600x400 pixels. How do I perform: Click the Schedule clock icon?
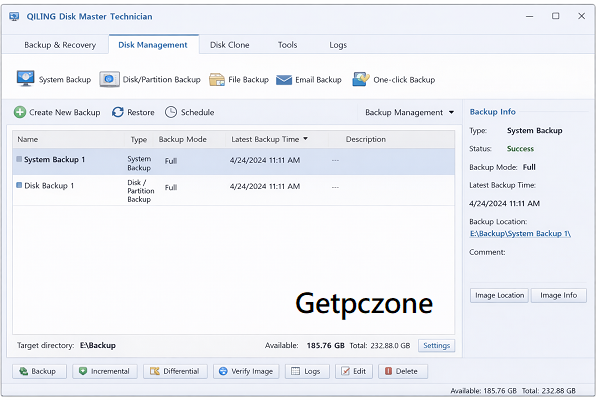[x=171, y=112]
